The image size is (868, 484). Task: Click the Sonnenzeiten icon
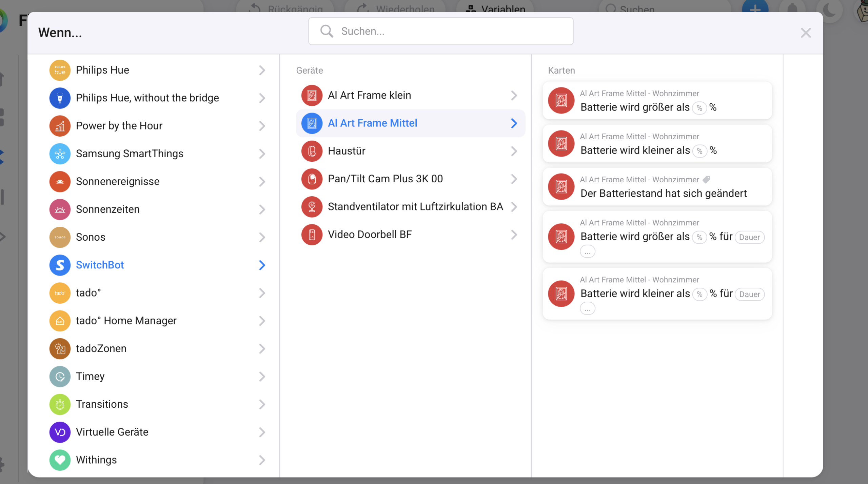coord(60,209)
